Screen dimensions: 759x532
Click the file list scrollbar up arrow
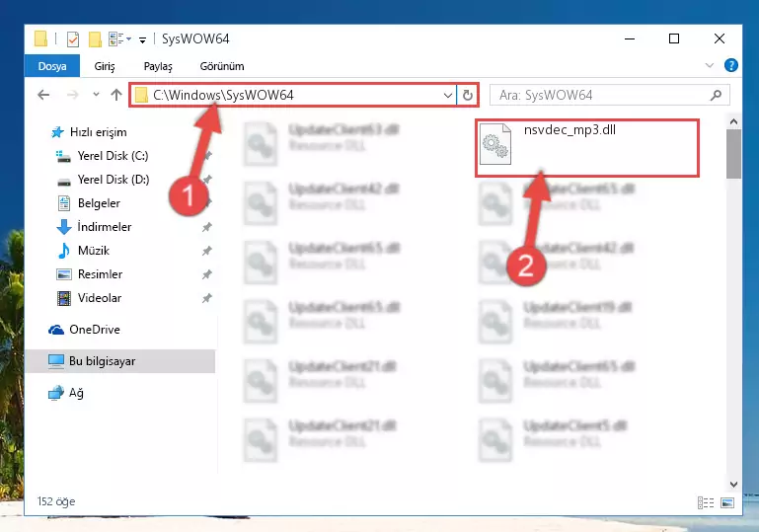733,121
